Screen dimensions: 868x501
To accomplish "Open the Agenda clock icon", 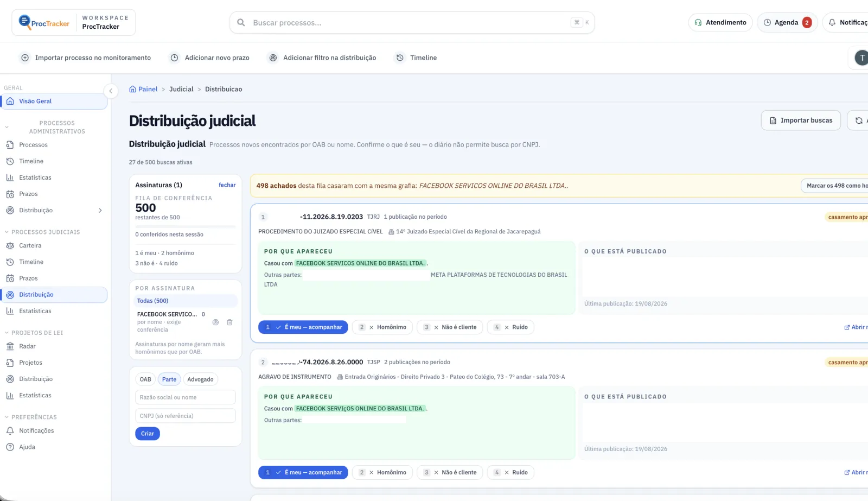I will click(x=767, y=23).
